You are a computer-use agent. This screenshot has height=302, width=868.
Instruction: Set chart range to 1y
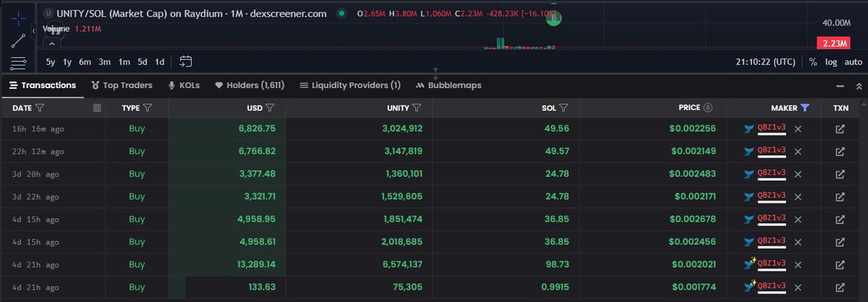[67, 62]
